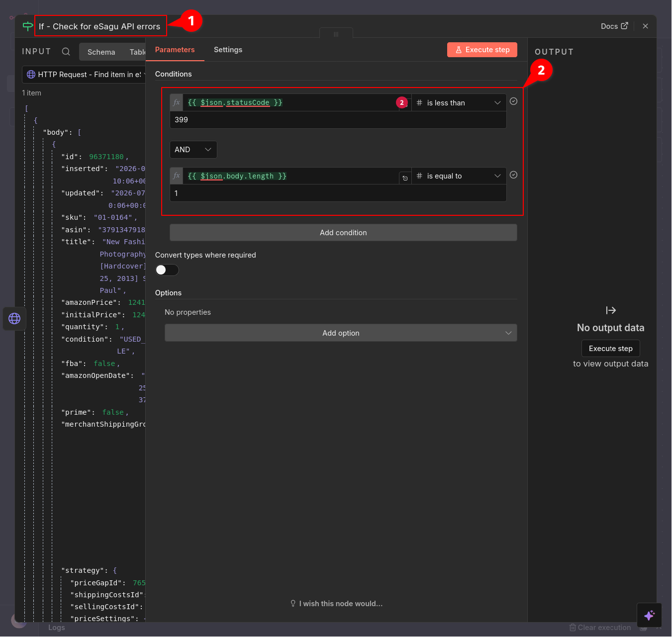Search the INPUT panel data
Image resolution: width=672 pixels, height=637 pixels.
click(x=66, y=52)
